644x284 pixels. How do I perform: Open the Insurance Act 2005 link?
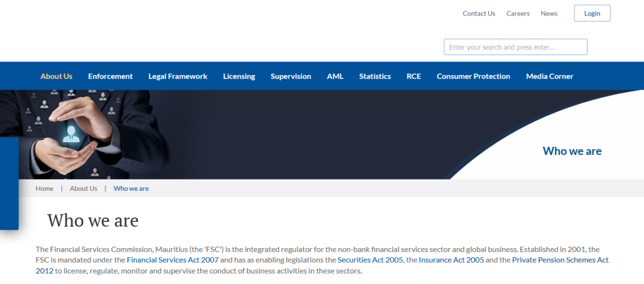pyautogui.click(x=451, y=260)
